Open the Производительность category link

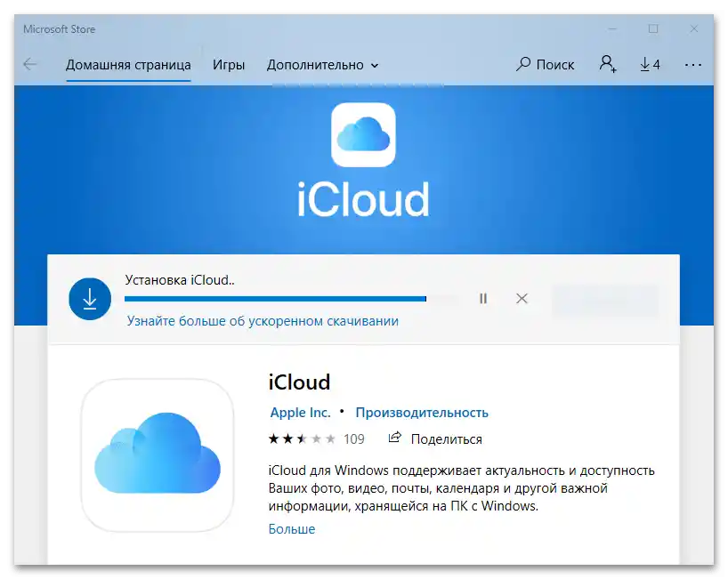coord(422,413)
